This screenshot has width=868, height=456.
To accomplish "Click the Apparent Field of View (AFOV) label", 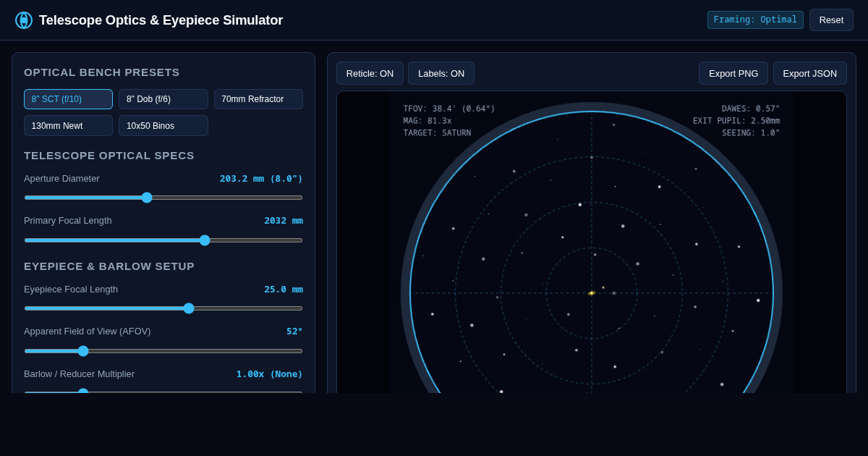I will tap(88, 332).
